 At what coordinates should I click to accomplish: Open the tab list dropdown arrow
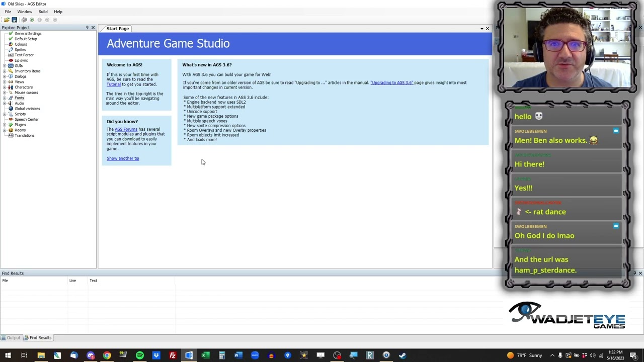click(x=481, y=29)
